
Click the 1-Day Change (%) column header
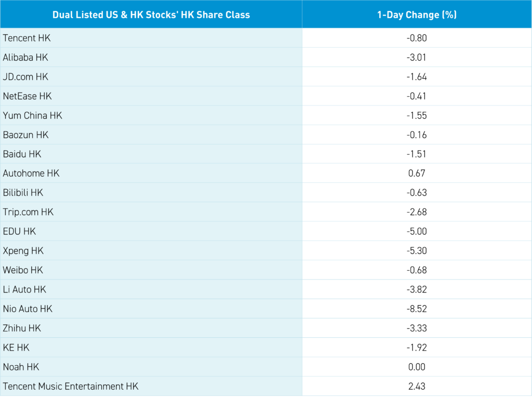coord(417,15)
